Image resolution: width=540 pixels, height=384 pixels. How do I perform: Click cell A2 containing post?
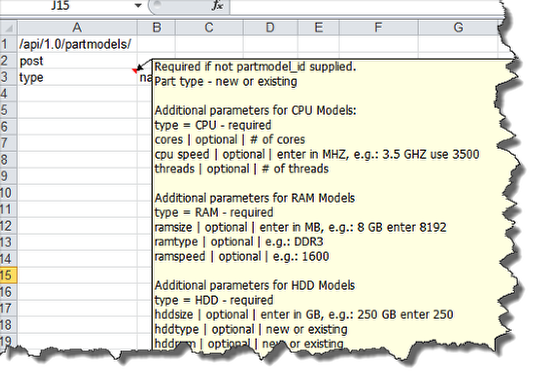[77, 61]
